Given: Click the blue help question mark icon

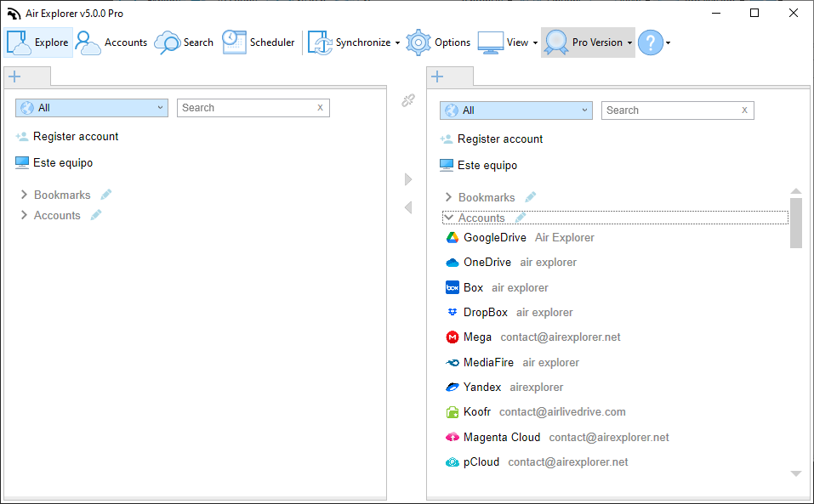Looking at the screenshot, I should click(651, 42).
